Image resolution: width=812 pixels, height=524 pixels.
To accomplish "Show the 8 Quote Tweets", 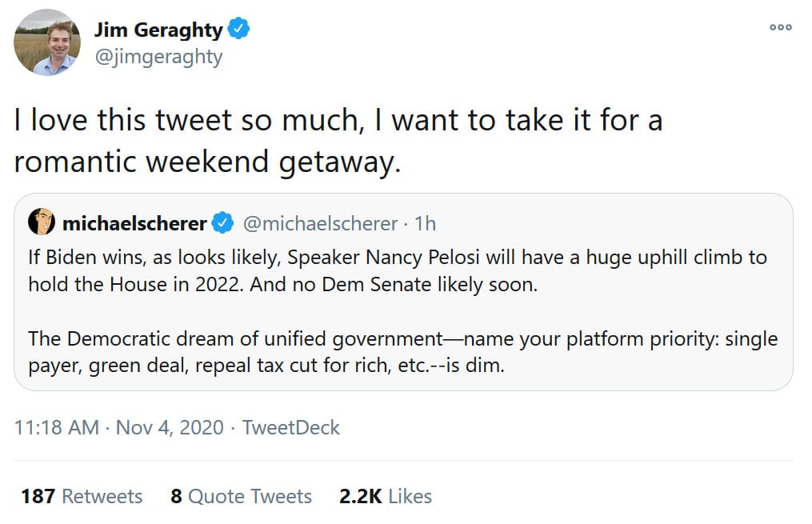I will [x=241, y=496].
